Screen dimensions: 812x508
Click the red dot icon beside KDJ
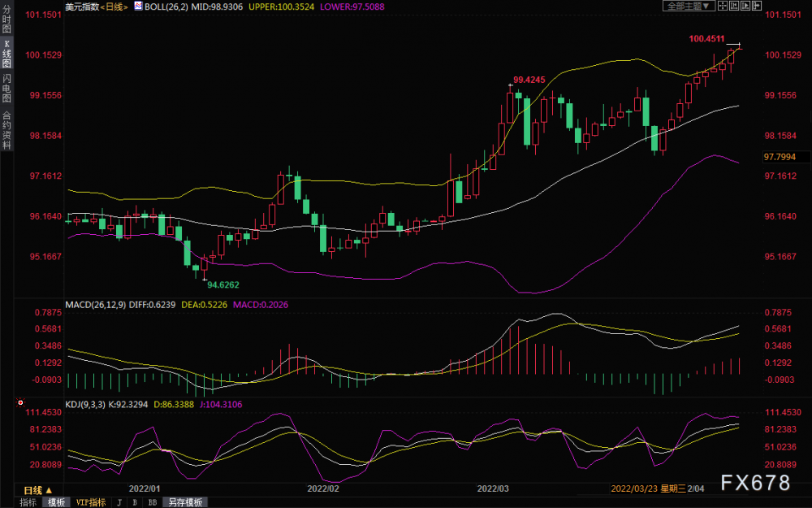coord(20,402)
